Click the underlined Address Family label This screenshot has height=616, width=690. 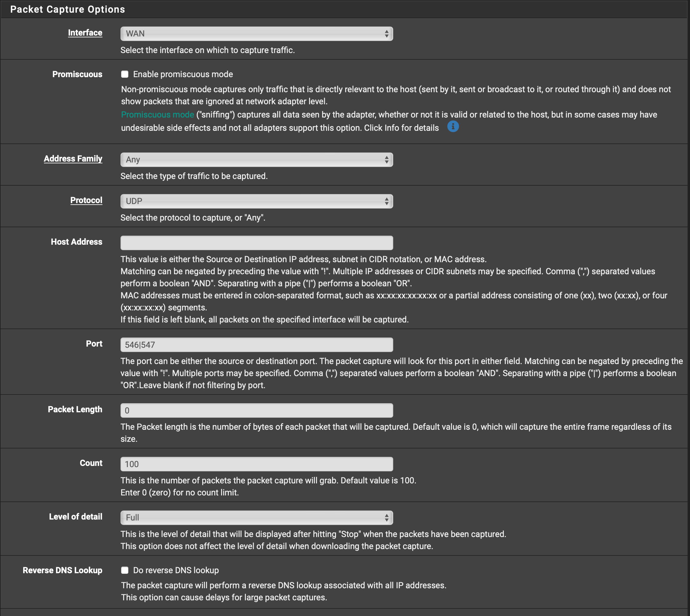[73, 159]
